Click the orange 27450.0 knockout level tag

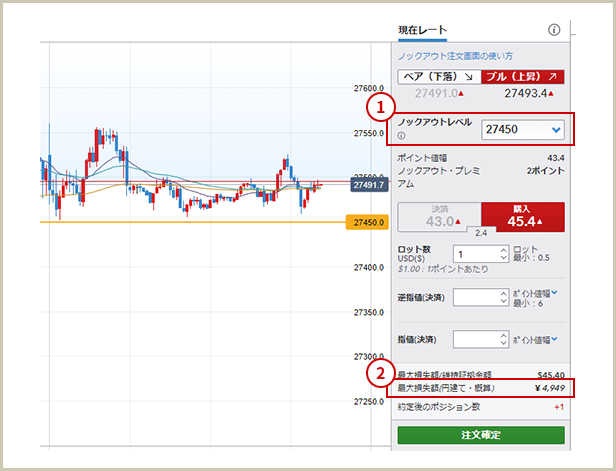coord(368,222)
